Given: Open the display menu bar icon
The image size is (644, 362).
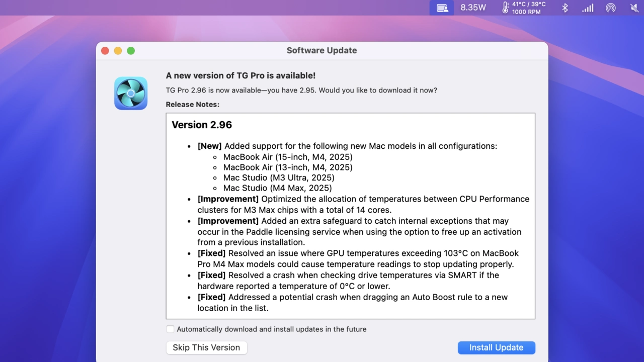Looking at the screenshot, I should [x=442, y=8].
